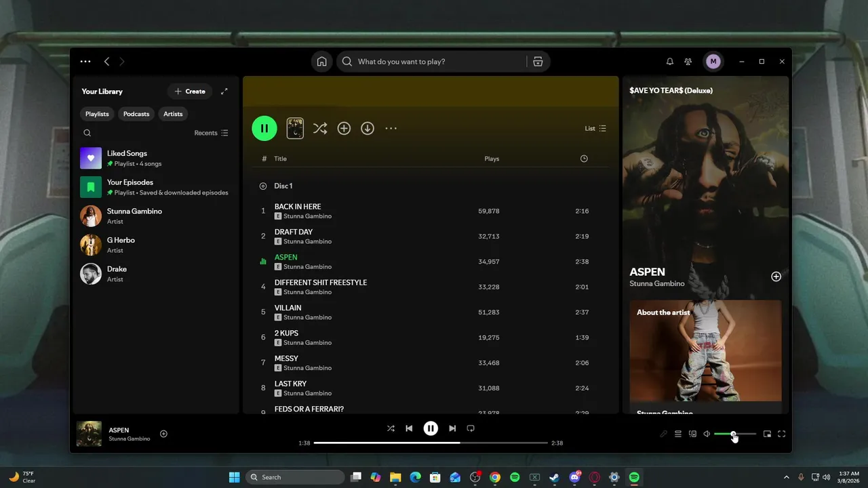Open Steam from the taskbar
Screen dimensions: 868x488
click(x=554, y=477)
